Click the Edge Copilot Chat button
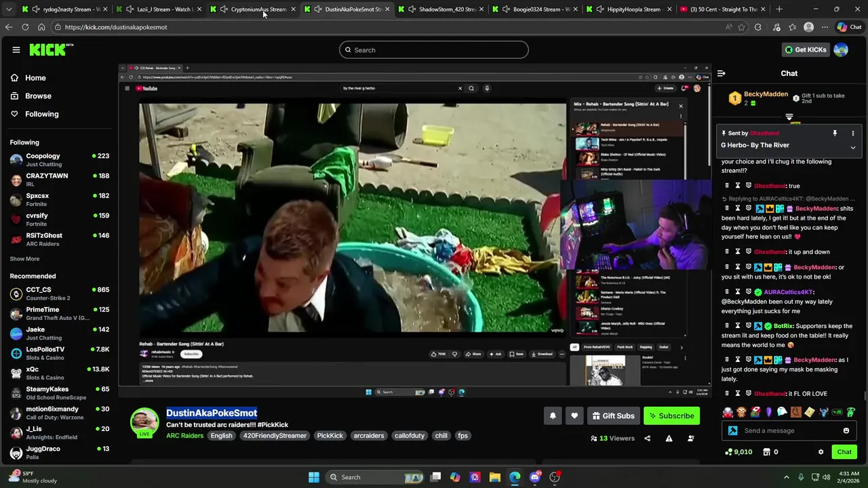 point(850,27)
